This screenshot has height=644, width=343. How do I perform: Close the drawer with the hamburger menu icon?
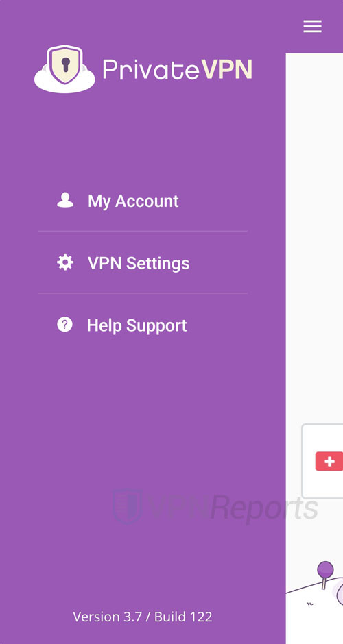pyautogui.click(x=313, y=27)
